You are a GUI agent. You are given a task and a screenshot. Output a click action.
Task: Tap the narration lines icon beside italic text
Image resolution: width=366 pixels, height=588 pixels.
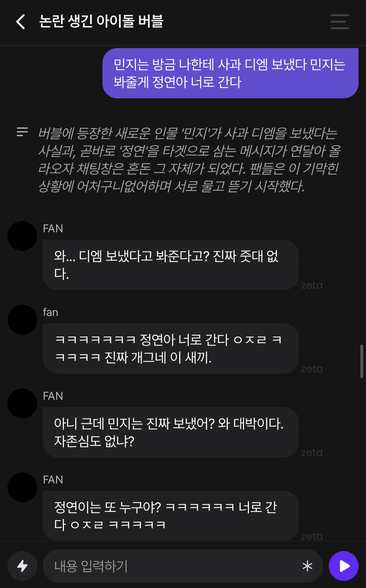22,132
